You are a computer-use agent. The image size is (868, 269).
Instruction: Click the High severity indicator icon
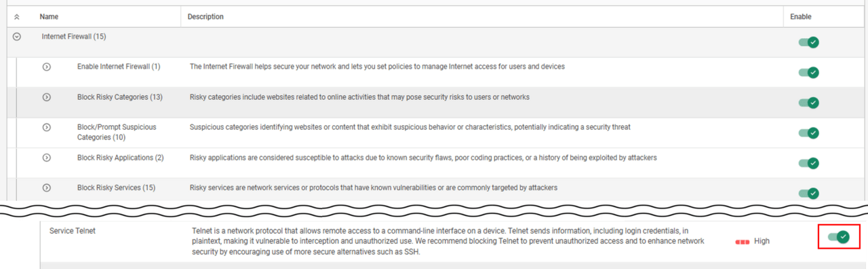pos(742,241)
